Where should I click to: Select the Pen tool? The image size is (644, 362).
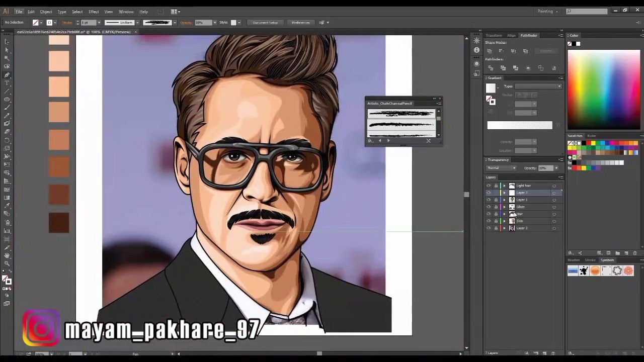click(x=7, y=74)
